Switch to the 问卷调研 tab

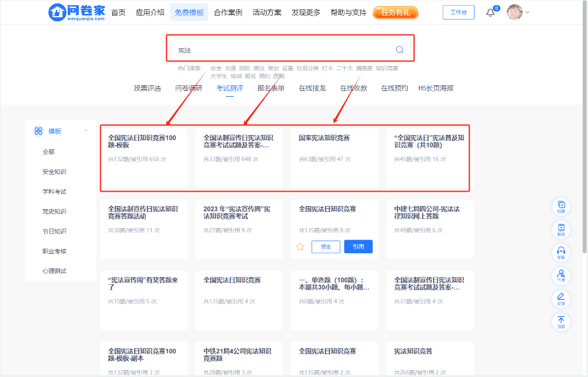189,88
